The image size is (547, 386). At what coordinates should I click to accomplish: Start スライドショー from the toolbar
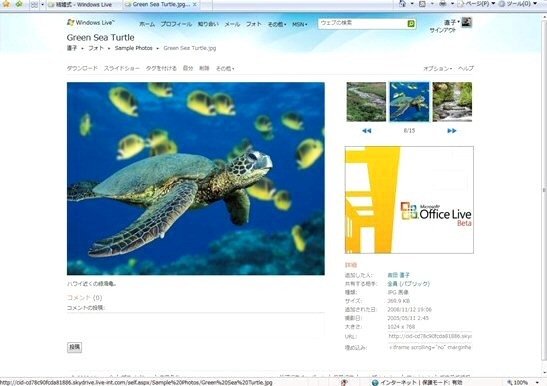pyautogui.click(x=122, y=68)
